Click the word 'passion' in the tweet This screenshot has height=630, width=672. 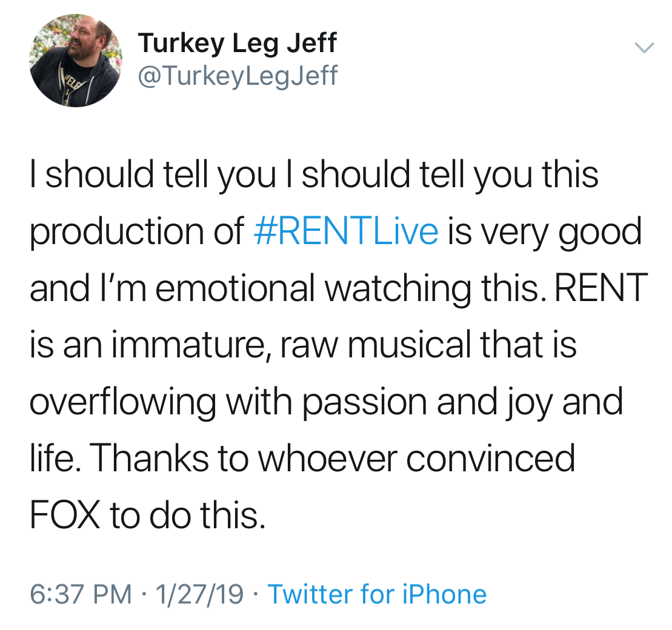(365, 402)
